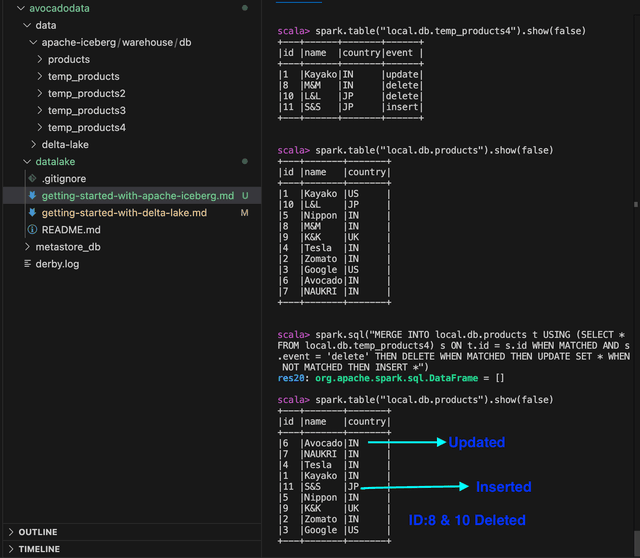Expand the metastore_db folder chevron

[27, 247]
